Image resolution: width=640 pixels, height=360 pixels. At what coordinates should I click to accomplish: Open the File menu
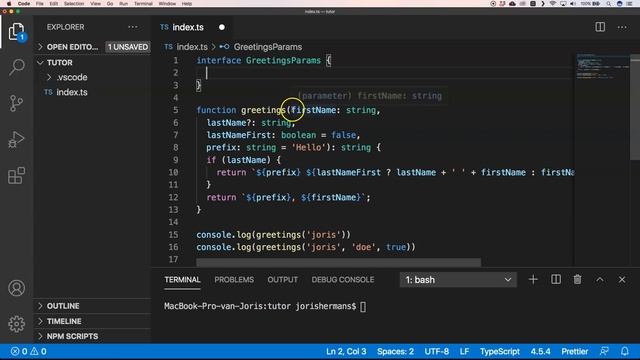[40, 4]
